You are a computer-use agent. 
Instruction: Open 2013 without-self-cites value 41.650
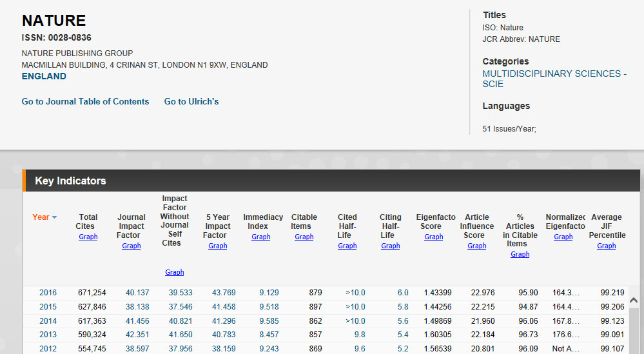[181, 335]
